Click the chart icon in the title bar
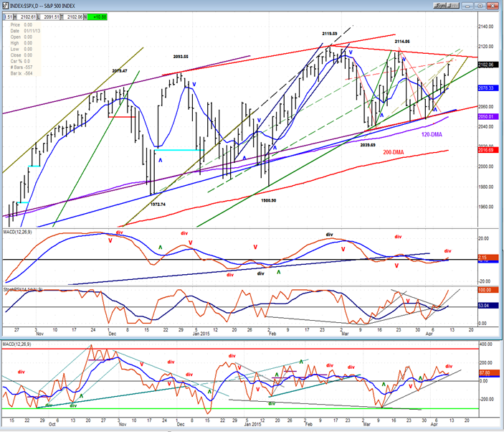This screenshot has height=432, width=504. tap(5, 4)
